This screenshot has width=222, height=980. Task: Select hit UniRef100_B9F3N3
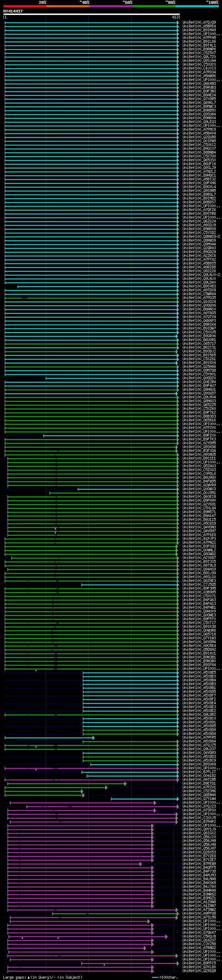pyautogui.click(x=199, y=91)
